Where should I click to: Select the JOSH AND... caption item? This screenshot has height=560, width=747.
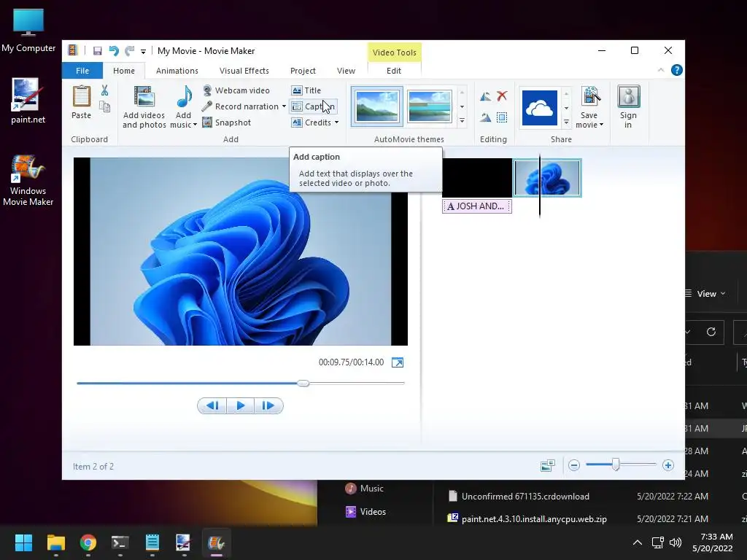pos(477,206)
